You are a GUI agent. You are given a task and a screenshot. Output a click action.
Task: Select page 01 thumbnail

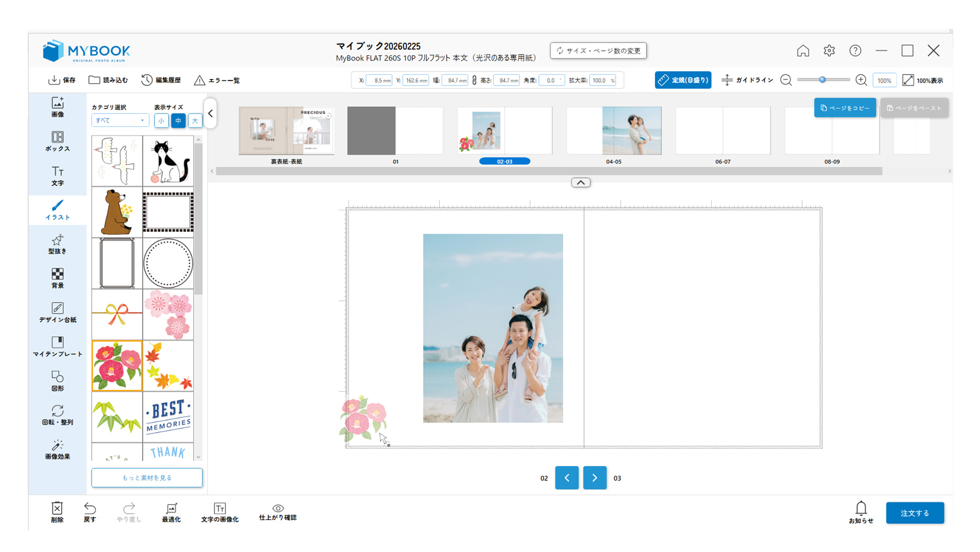click(395, 131)
